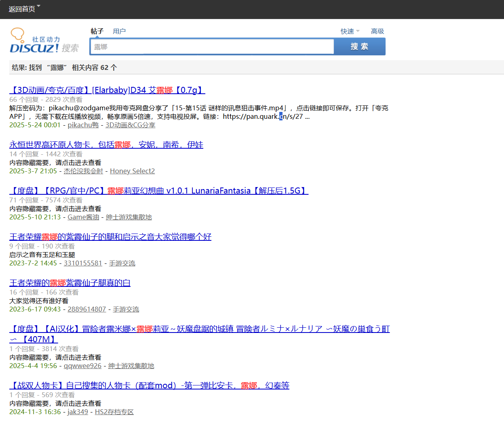Viewport: 504px width, 421px height.
Task: Click the post date '2024-11-3 16:36'
Action: 35,412
